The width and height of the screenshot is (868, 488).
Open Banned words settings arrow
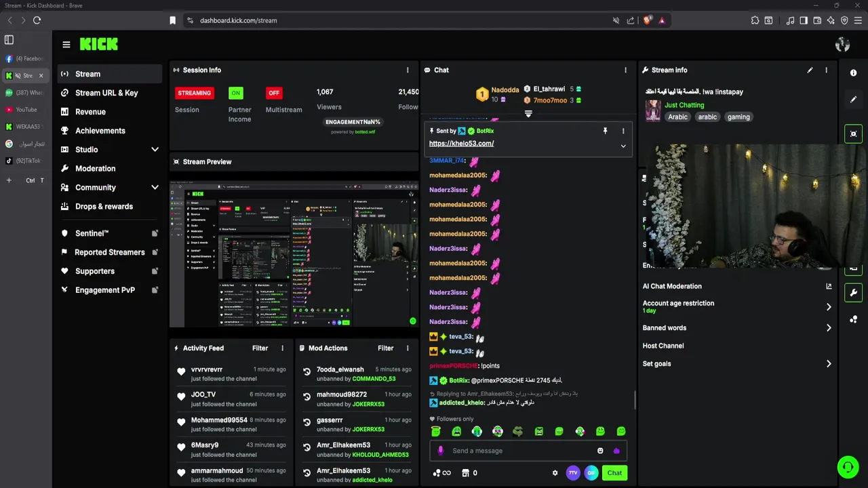coord(829,328)
